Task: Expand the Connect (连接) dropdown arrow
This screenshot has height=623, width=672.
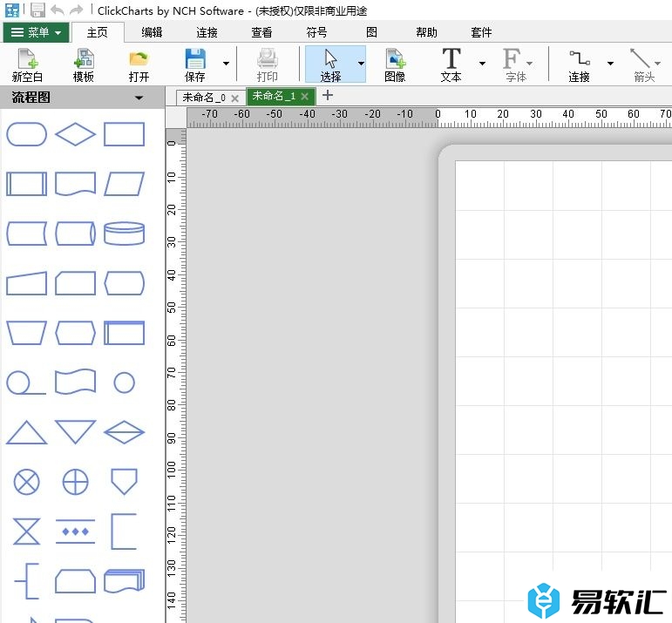Action: tap(610, 64)
